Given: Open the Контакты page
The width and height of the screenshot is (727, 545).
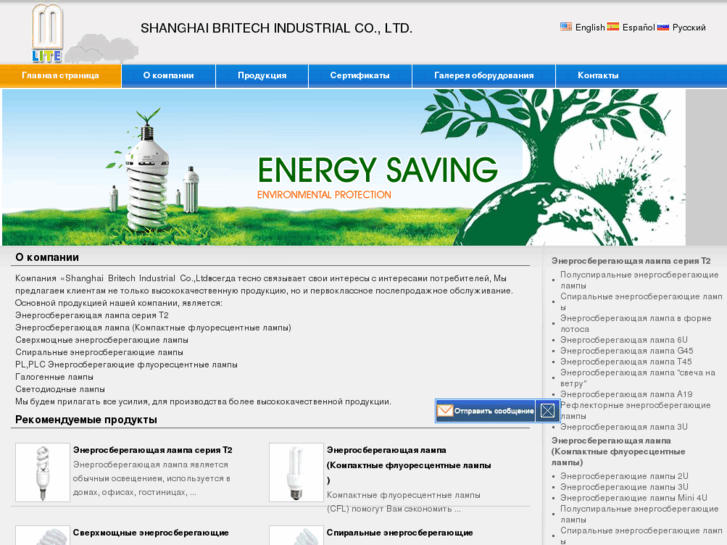Looking at the screenshot, I should [x=598, y=76].
